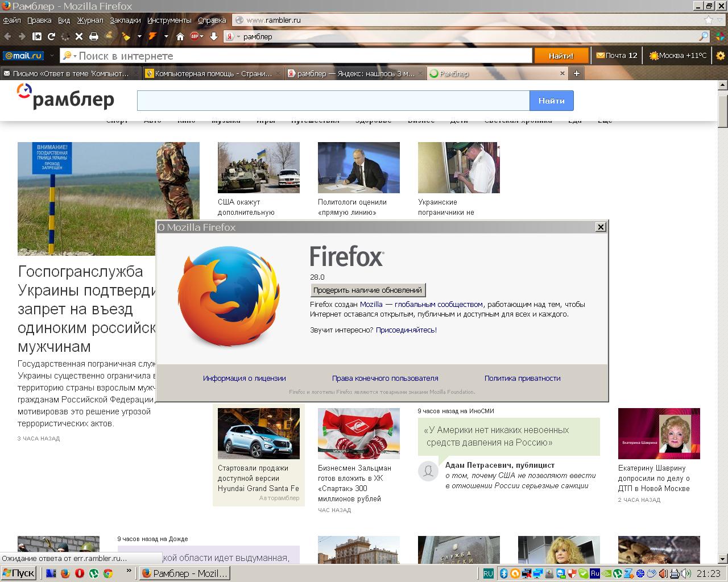This screenshot has width=728, height=582.
Task: Open Mail.ru toolbar settings gear
Action: pyautogui.click(x=721, y=56)
